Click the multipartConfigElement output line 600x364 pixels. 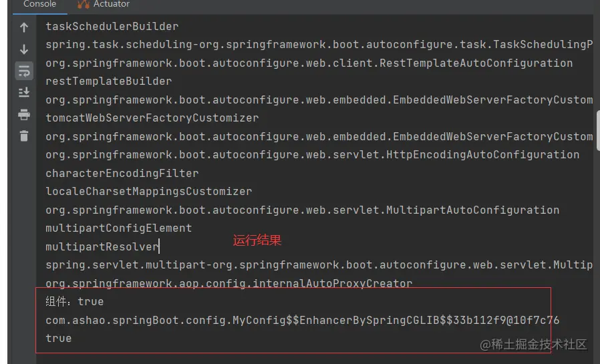click(x=119, y=228)
